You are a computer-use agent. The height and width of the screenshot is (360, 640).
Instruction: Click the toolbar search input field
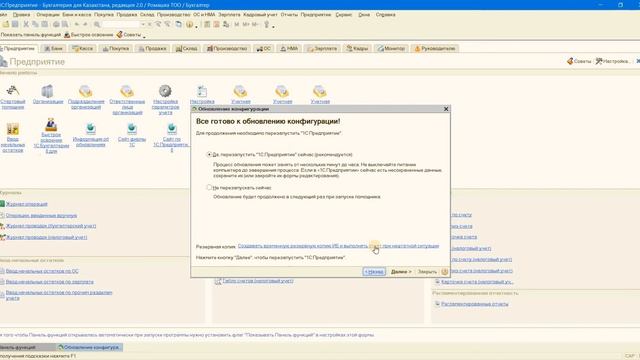(121, 24)
